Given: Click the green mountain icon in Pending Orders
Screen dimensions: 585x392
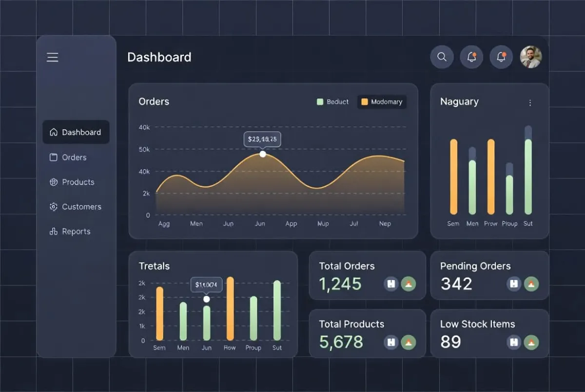Looking at the screenshot, I should pos(531,284).
